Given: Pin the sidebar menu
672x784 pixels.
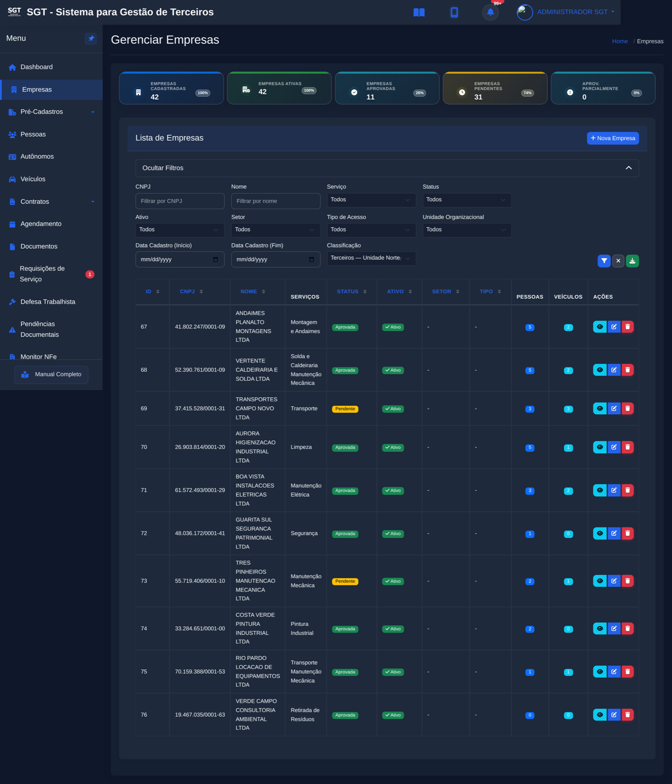Looking at the screenshot, I should pos(91,38).
